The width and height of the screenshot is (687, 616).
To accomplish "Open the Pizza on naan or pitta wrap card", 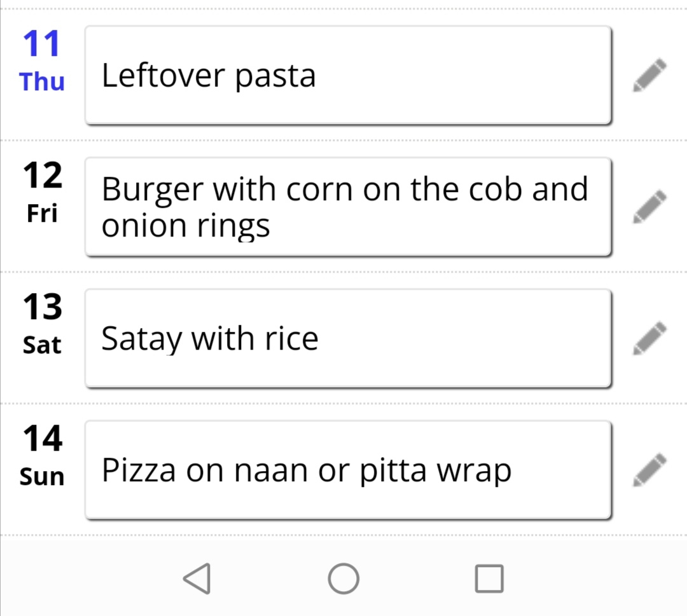I will [348, 470].
